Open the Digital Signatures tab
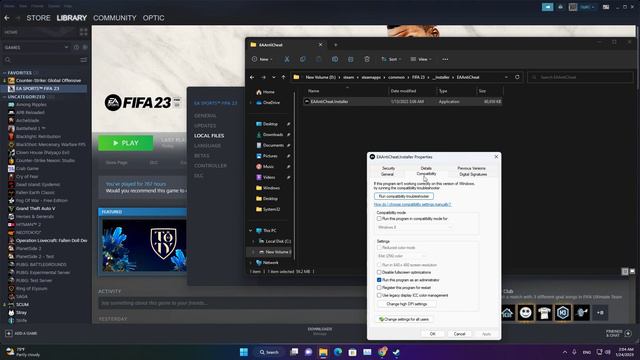The height and width of the screenshot is (360, 640). point(473,174)
